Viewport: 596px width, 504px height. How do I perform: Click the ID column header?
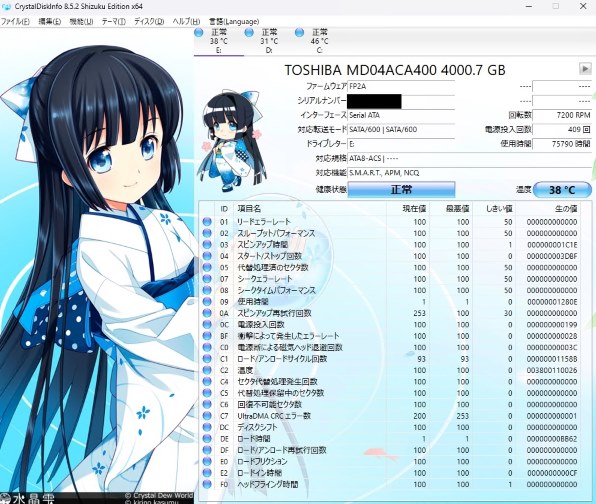224,208
